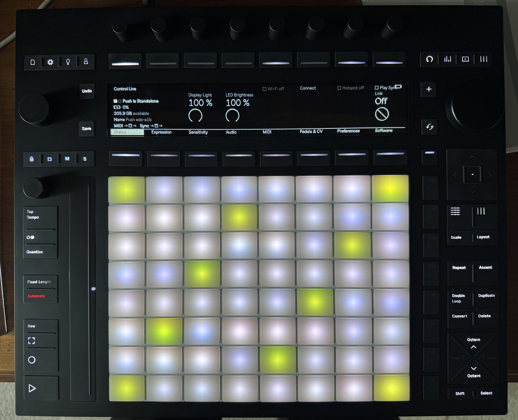Tap the yellow pad in grid's top-left corner
The width and height of the screenshot is (518, 420).
[x=126, y=190]
